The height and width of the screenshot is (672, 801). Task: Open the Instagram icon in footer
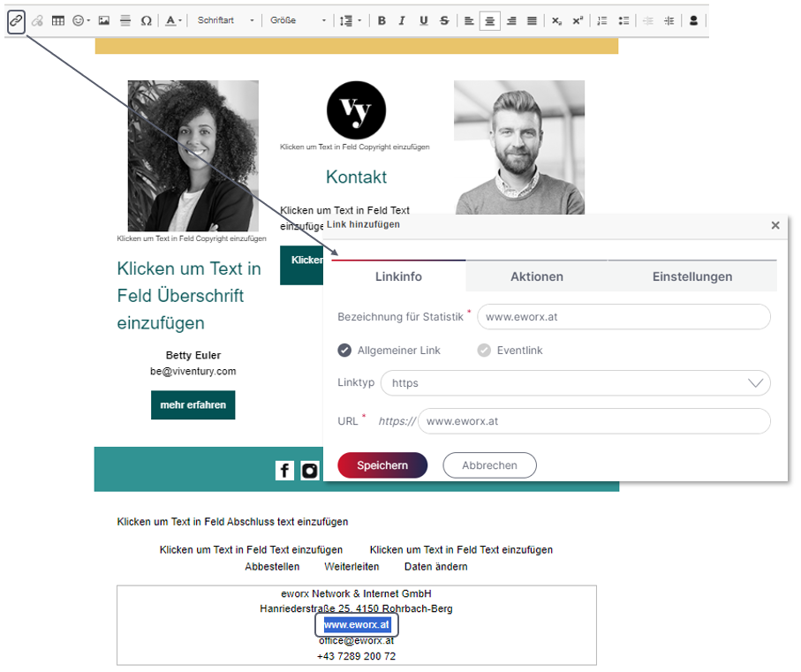point(310,471)
